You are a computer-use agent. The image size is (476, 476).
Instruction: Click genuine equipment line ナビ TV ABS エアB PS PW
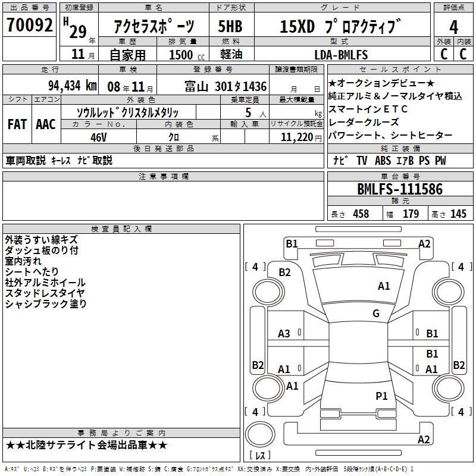[x=390, y=160]
